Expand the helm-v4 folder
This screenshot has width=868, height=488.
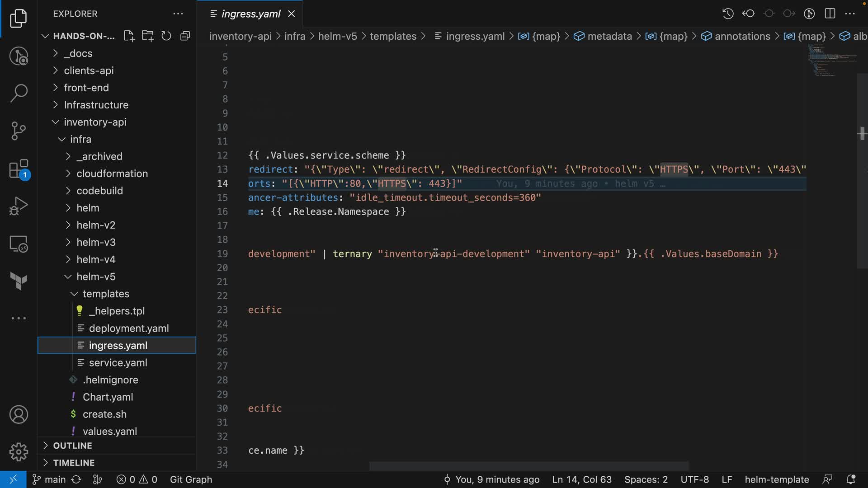click(96, 259)
